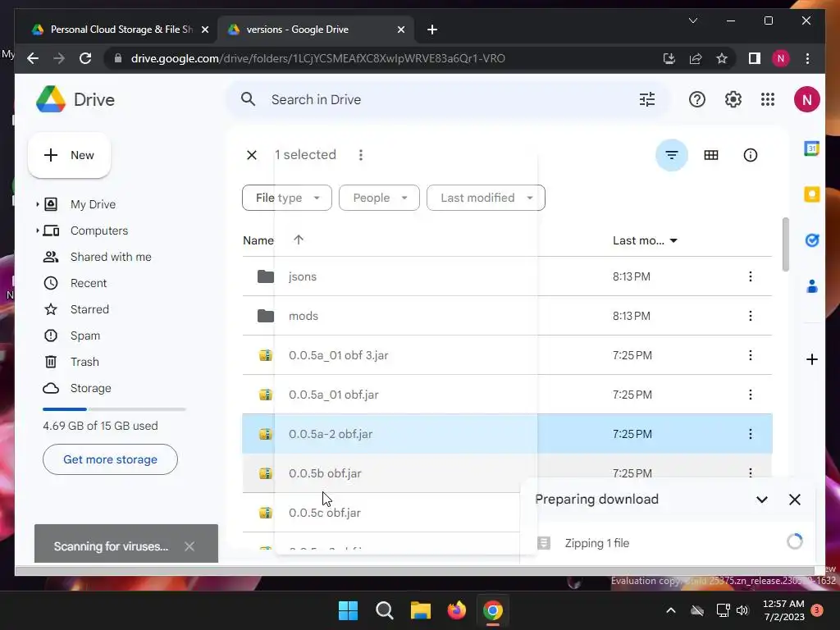Open the Google apps grid

768,99
